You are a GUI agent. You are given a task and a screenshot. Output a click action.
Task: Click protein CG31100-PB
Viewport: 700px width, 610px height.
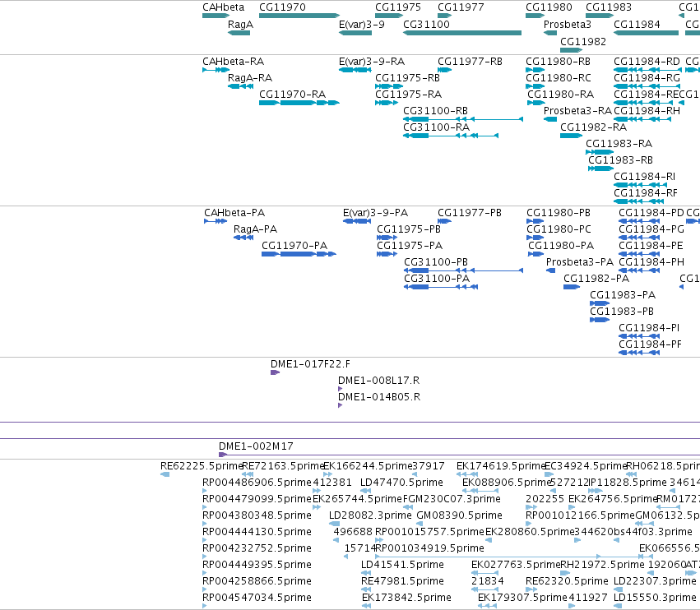tap(436, 263)
